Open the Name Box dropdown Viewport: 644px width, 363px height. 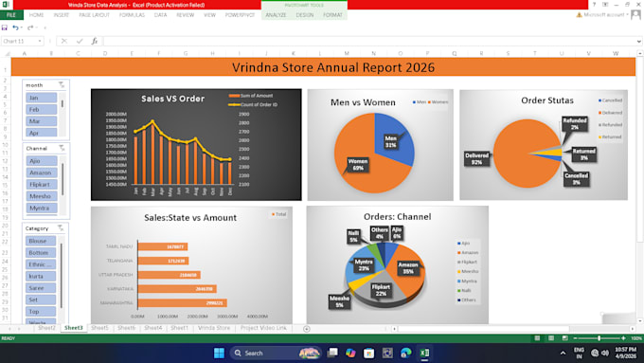[40, 41]
